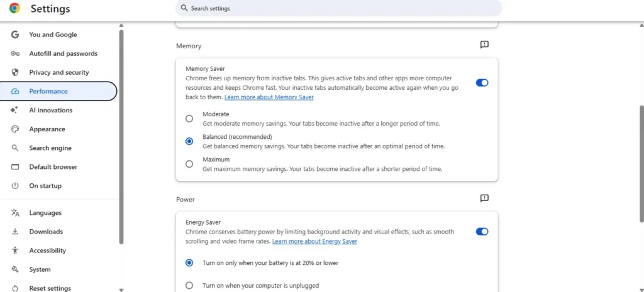Open AI innovations settings

coord(50,110)
